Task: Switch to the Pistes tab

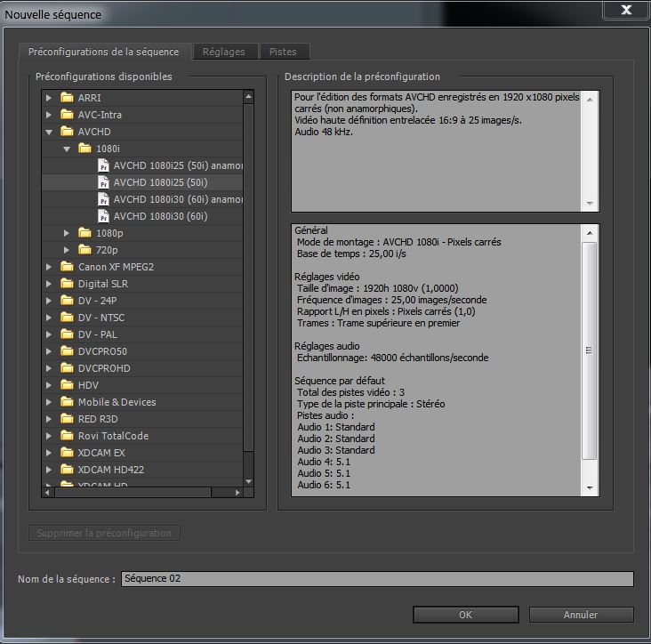Action: pyautogui.click(x=283, y=52)
